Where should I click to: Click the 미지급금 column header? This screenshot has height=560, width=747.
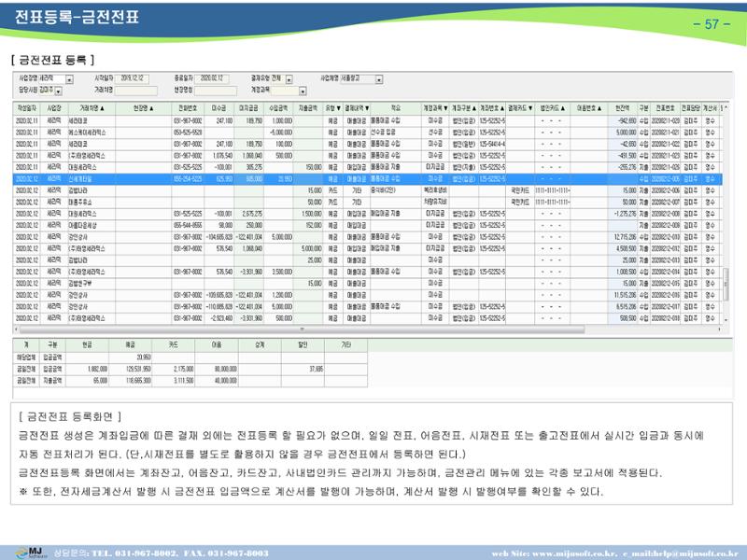point(248,108)
